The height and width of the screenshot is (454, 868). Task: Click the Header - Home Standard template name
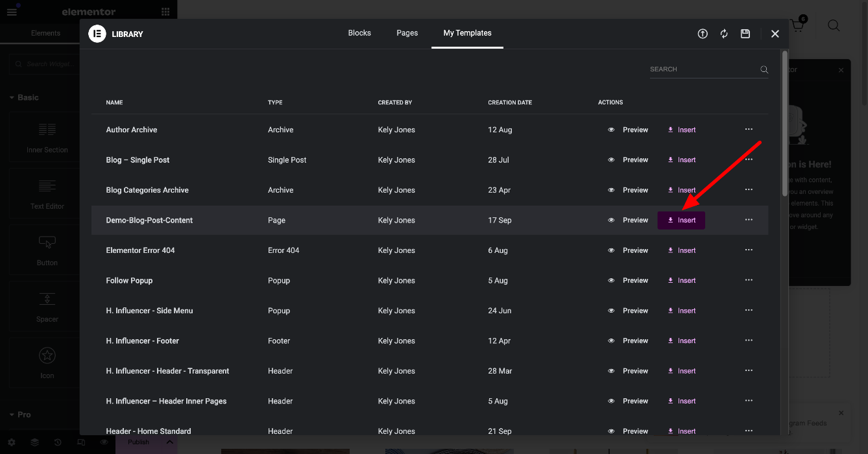point(149,431)
